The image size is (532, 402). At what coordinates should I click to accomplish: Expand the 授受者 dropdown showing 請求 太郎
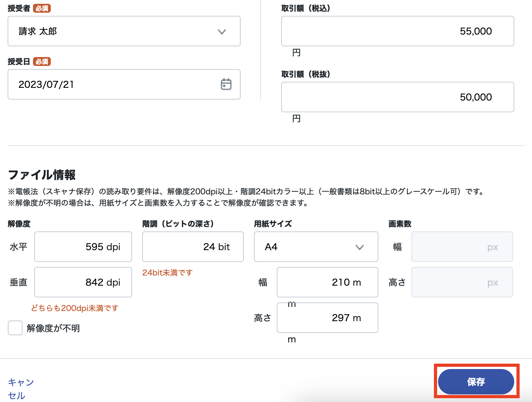[124, 31]
